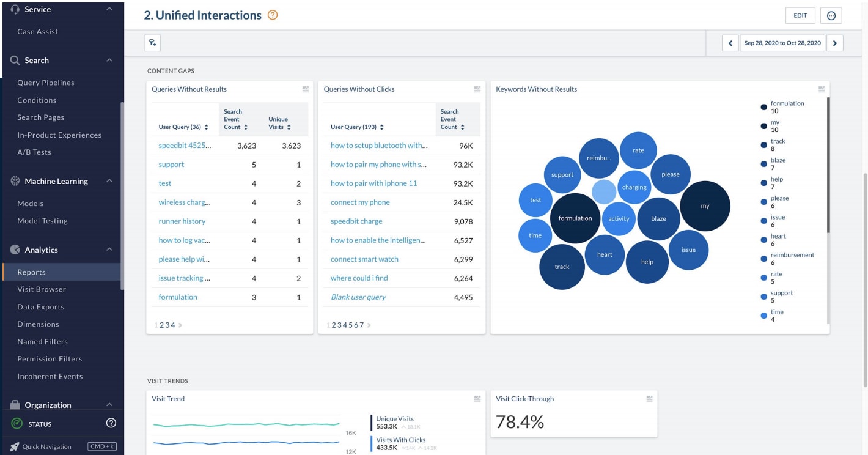Click the help icon beside Unified Interactions

pyautogui.click(x=273, y=15)
